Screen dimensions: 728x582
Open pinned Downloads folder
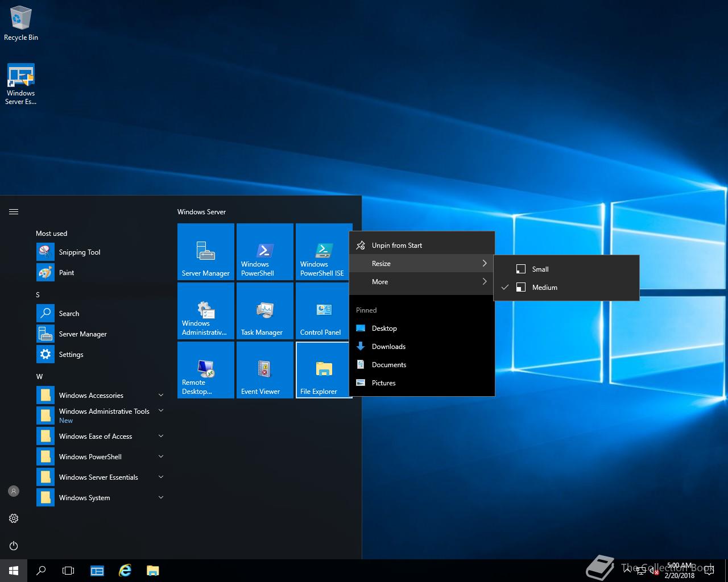click(x=421, y=347)
